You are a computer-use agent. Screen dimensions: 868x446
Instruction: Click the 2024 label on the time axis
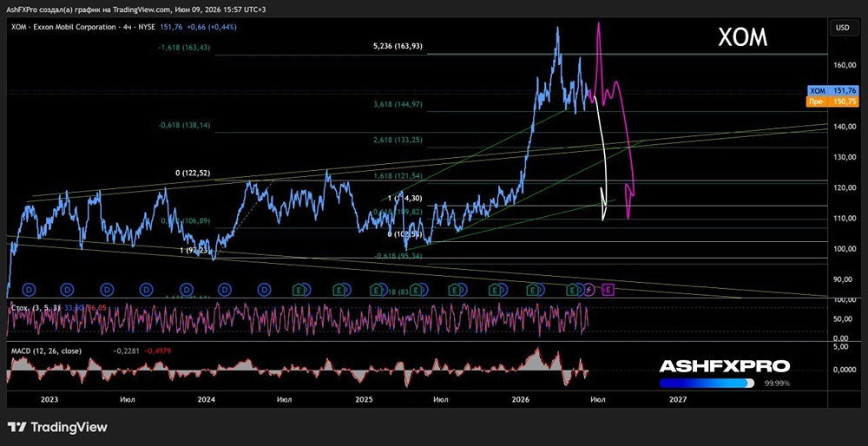[x=207, y=399]
